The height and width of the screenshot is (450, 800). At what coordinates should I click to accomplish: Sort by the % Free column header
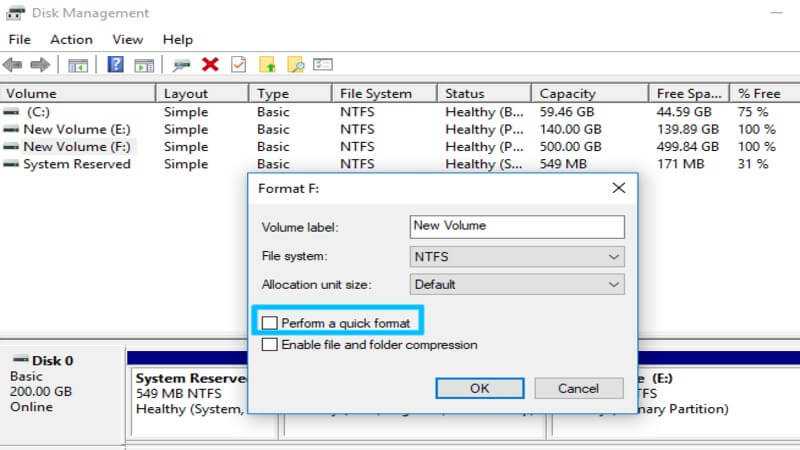(x=765, y=93)
